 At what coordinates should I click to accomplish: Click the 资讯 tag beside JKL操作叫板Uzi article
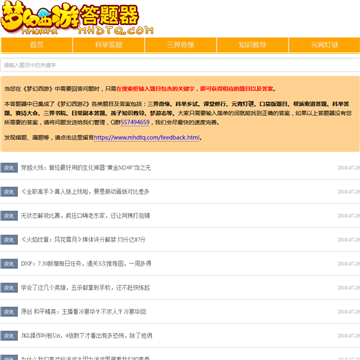tap(9, 336)
